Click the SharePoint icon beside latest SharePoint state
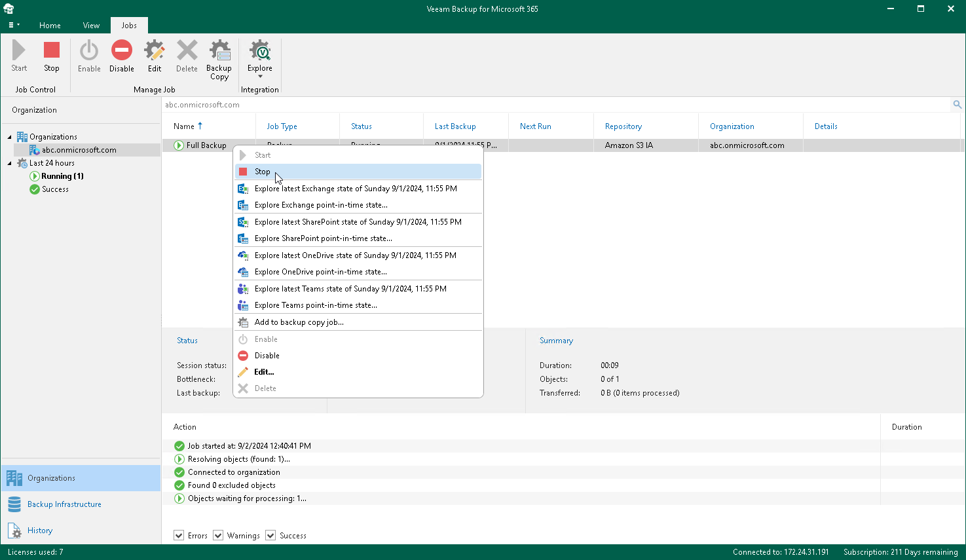The height and width of the screenshot is (560, 966). point(243,222)
